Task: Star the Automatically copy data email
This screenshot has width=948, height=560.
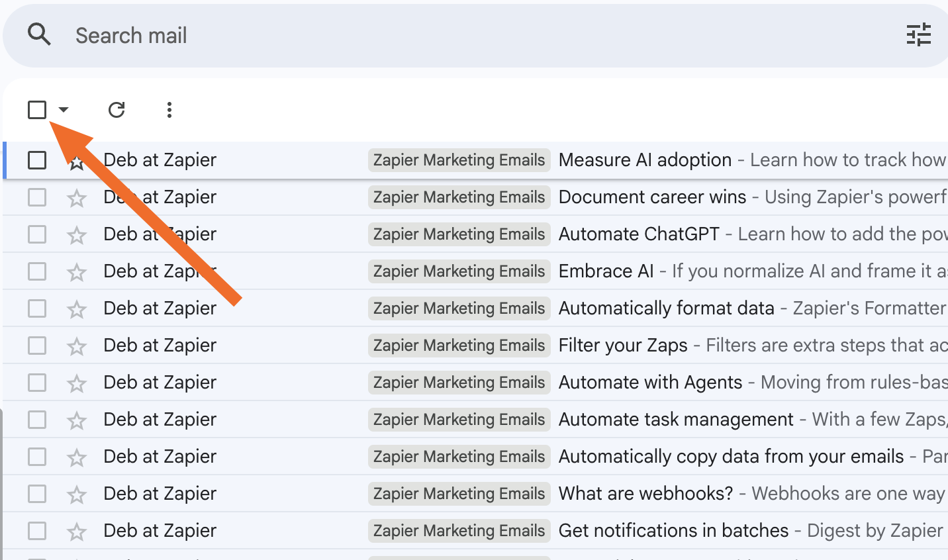Action: point(77,457)
